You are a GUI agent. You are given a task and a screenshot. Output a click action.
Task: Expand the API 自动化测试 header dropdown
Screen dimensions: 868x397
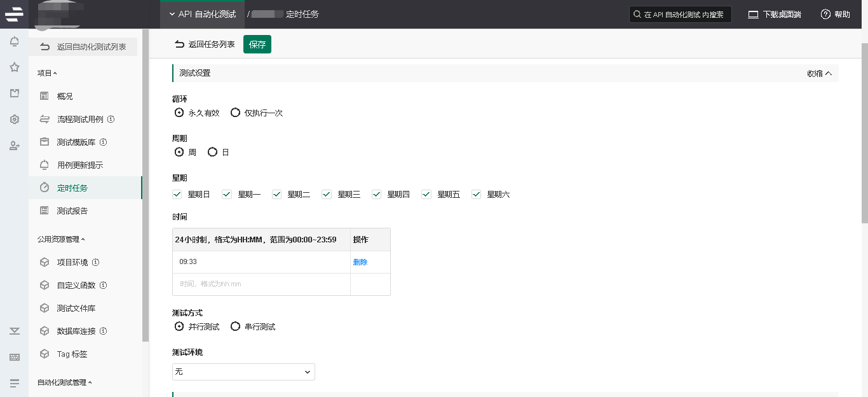(x=202, y=14)
